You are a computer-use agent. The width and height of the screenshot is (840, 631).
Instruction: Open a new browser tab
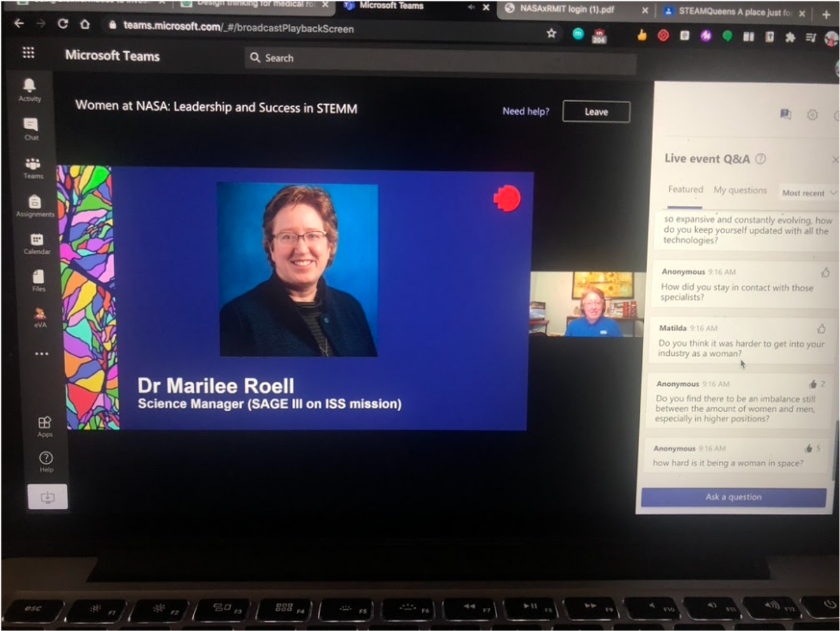(826, 15)
